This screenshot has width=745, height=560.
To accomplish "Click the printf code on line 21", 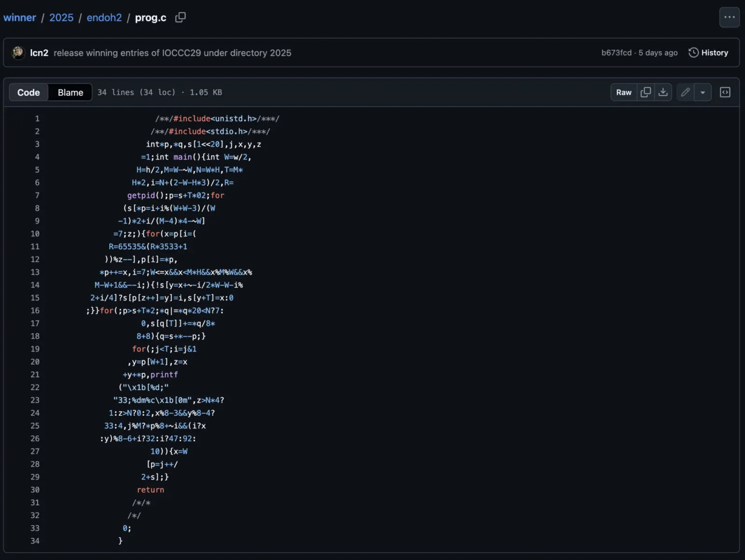I will coord(164,375).
